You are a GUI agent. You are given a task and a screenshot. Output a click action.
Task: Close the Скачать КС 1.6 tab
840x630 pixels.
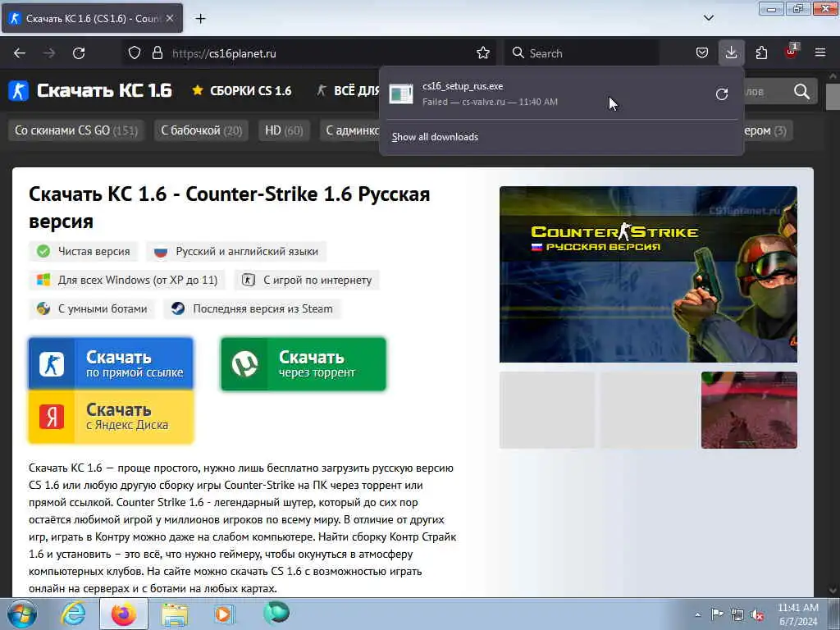click(x=169, y=18)
